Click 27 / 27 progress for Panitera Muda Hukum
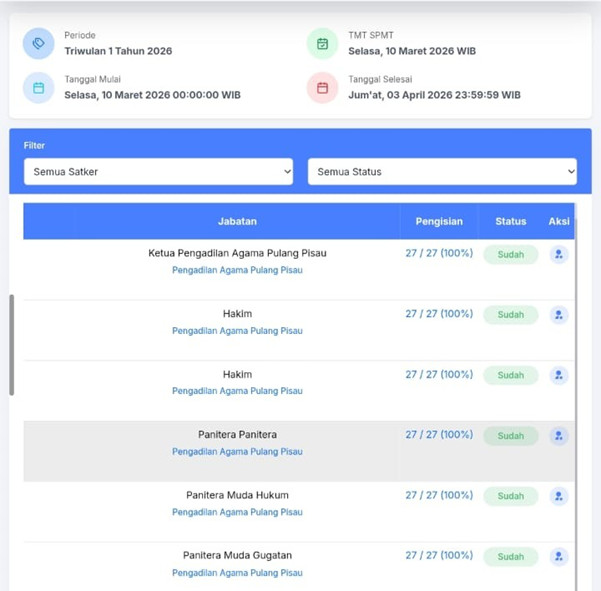Image resolution: width=601 pixels, height=591 pixels. click(x=438, y=495)
